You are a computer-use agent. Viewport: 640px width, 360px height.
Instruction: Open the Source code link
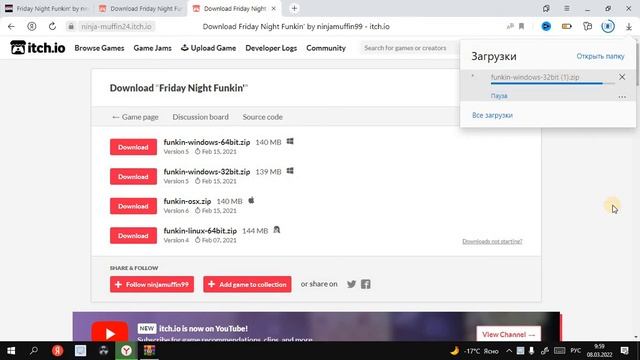click(x=262, y=117)
